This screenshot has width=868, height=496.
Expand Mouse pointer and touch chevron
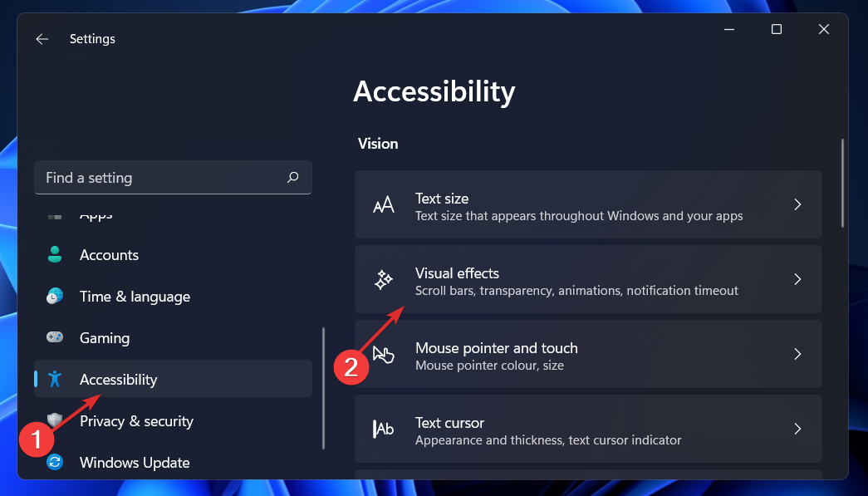[797, 354]
